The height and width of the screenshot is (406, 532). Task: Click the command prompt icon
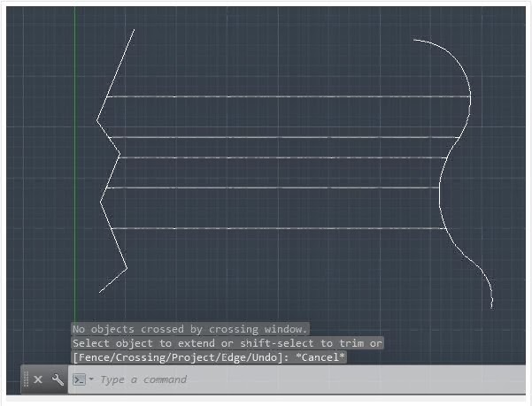point(79,379)
